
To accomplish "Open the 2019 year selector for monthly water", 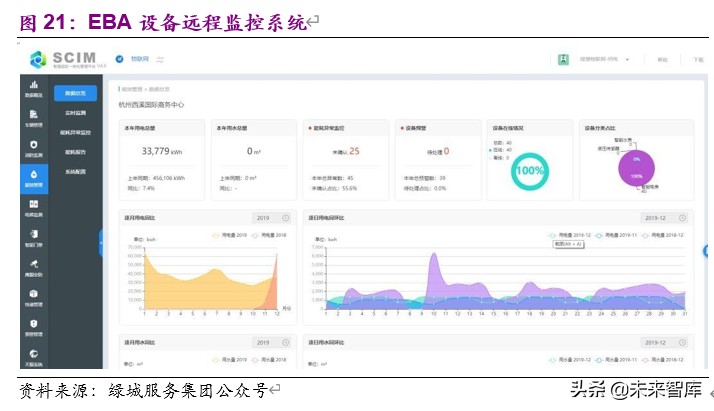I will (271, 342).
